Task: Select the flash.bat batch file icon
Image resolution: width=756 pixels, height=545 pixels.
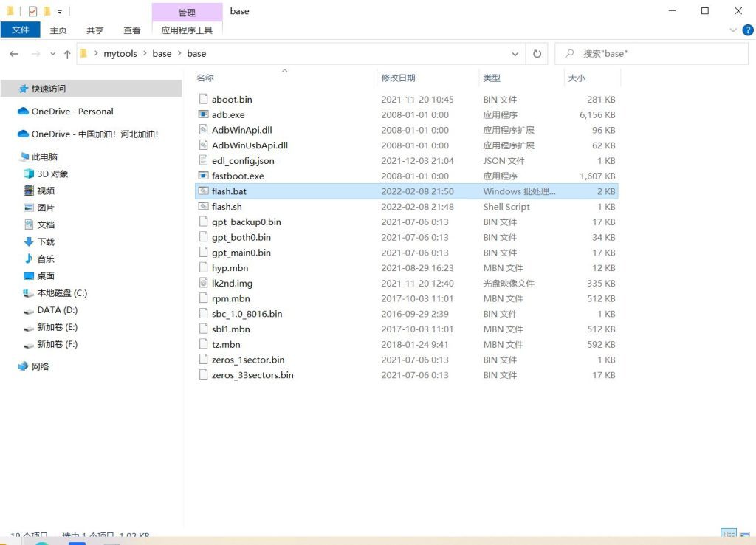Action: pos(204,191)
